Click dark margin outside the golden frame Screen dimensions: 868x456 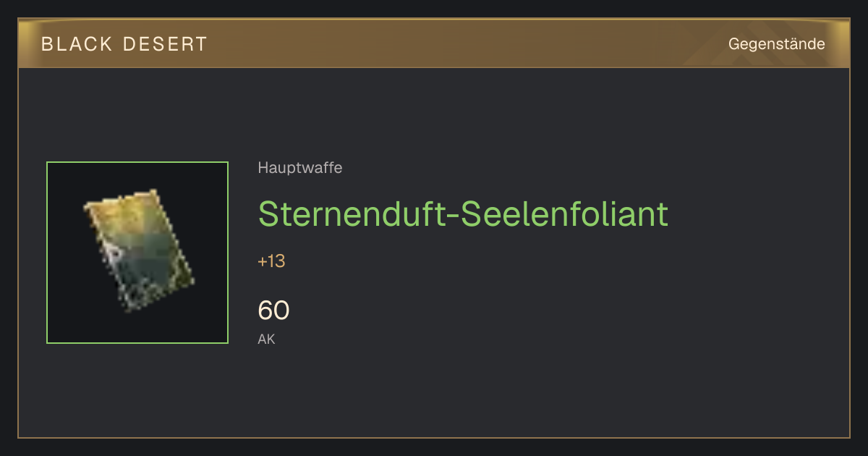tap(434, 447)
